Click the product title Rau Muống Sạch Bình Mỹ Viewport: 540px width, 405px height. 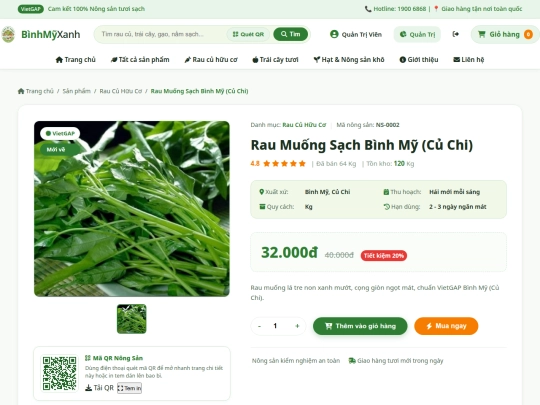coord(362,145)
